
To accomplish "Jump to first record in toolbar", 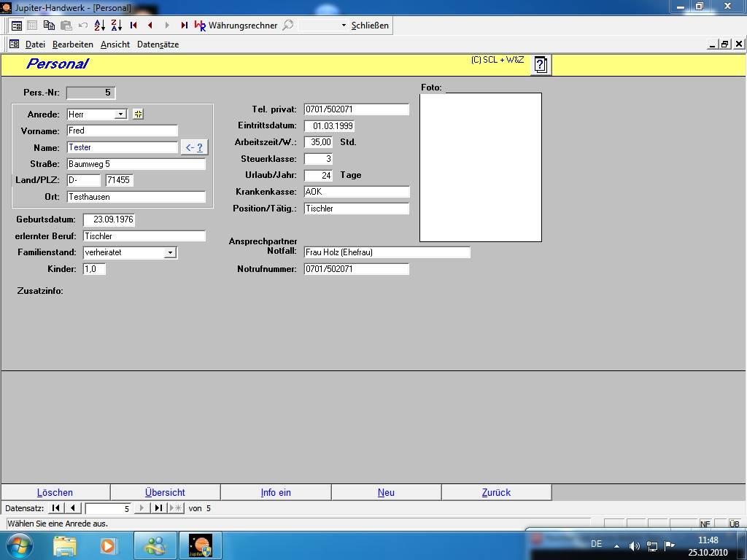I will [x=133, y=25].
